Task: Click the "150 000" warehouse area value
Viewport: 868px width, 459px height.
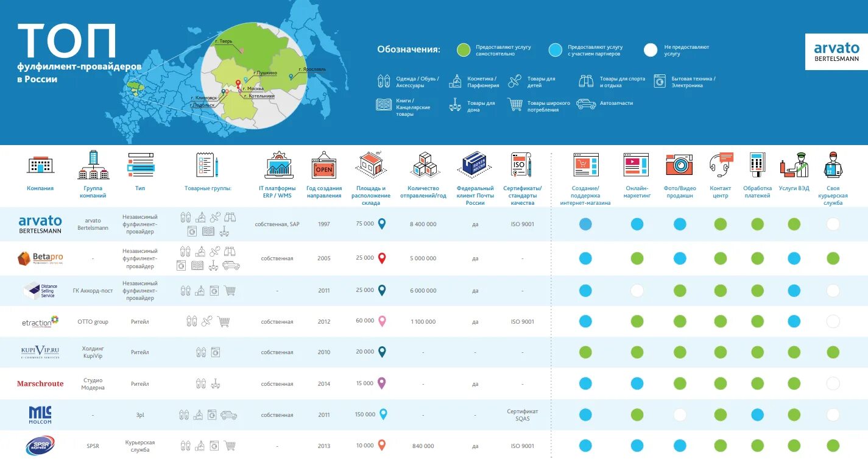Action: (365, 415)
